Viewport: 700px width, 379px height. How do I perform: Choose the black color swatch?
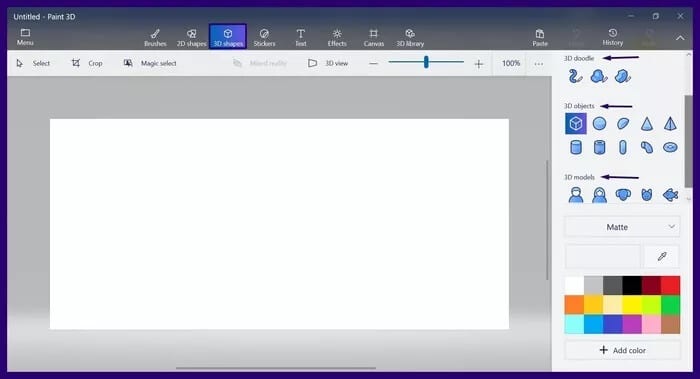632,286
